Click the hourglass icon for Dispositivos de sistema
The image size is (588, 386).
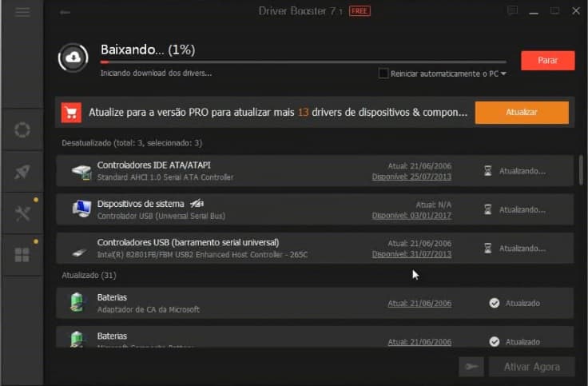point(487,209)
